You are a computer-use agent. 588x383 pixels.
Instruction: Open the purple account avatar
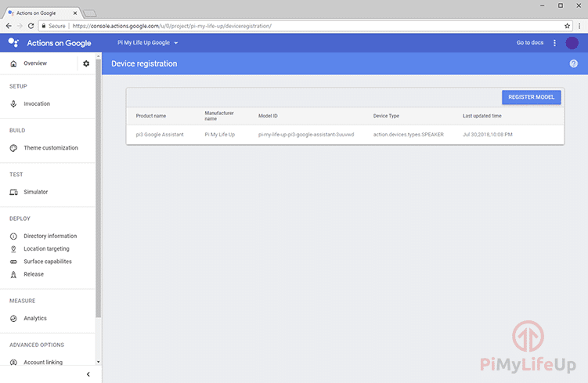572,43
